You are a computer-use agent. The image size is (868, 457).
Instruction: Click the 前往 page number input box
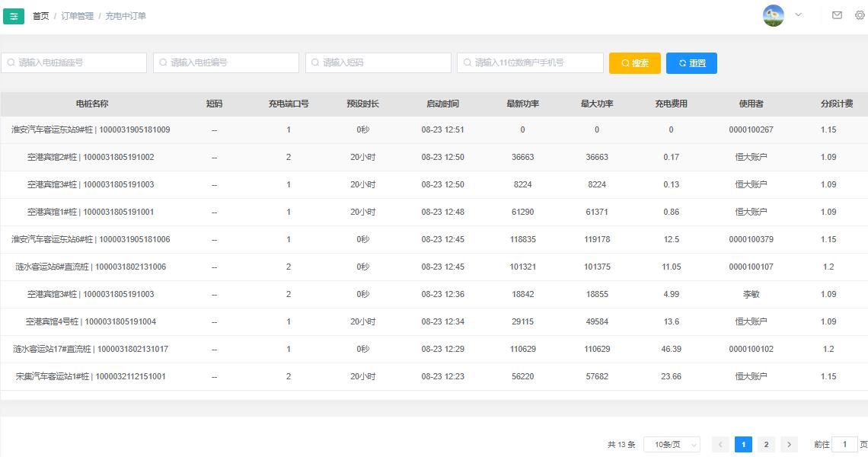coord(844,444)
